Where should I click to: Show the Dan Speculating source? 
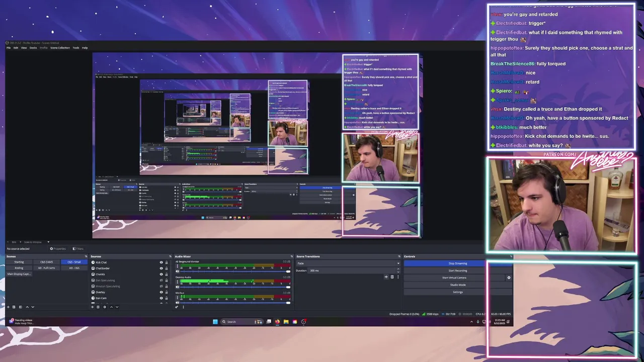coord(162,280)
